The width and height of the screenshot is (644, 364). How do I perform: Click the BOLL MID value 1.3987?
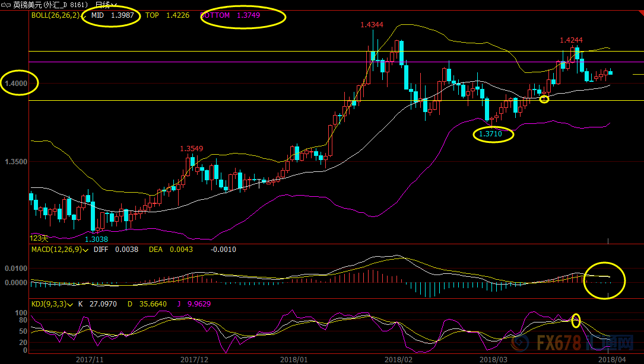pyautogui.click(x=123, y=15)
